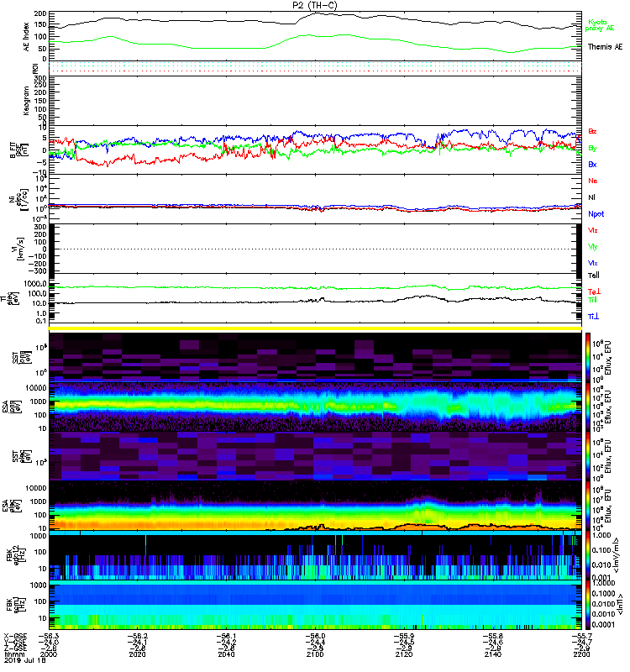Select the red Ne legend label
Image resolution: width=630 pixels, height=672 pixels.
593,181
